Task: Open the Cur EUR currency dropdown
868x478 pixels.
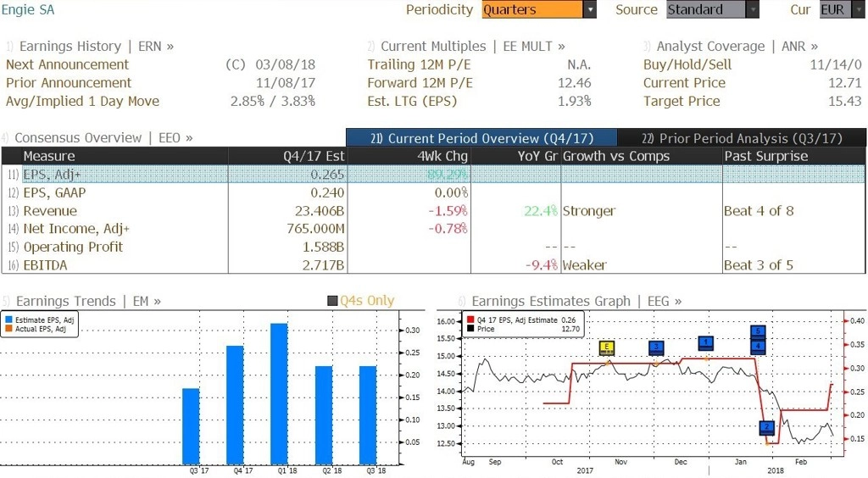Action: click(842, 9)
